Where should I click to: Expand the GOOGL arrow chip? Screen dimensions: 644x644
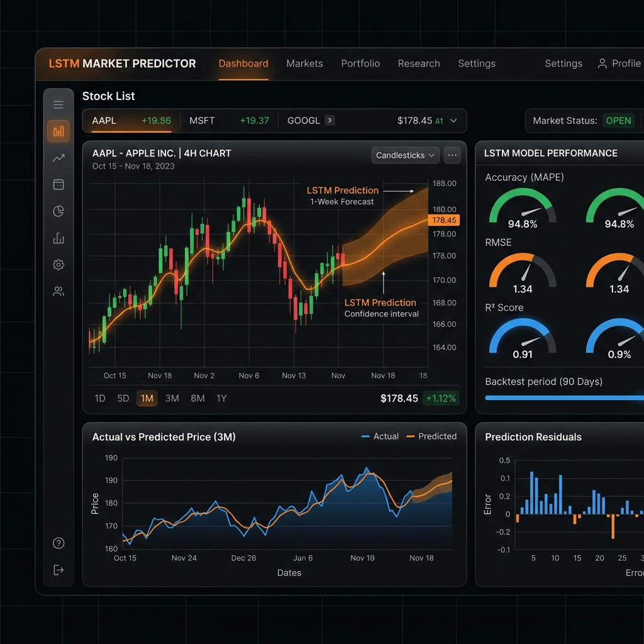(x=330, y=120)
